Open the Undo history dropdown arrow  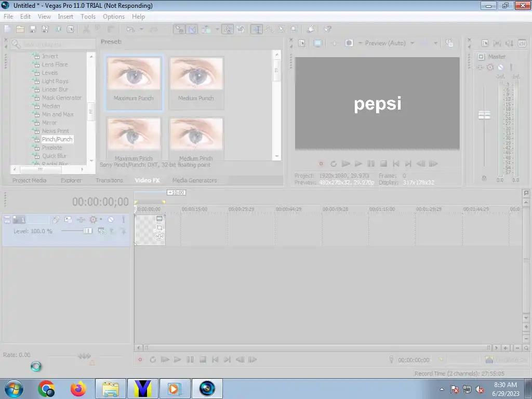(141, 29)
